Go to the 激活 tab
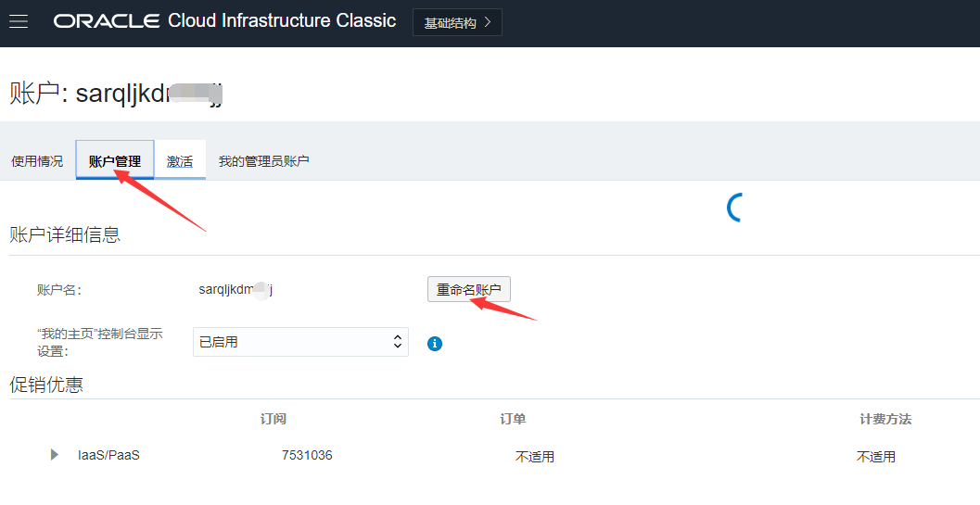Screen dimensions: 980x505 (x=180, y=161)
